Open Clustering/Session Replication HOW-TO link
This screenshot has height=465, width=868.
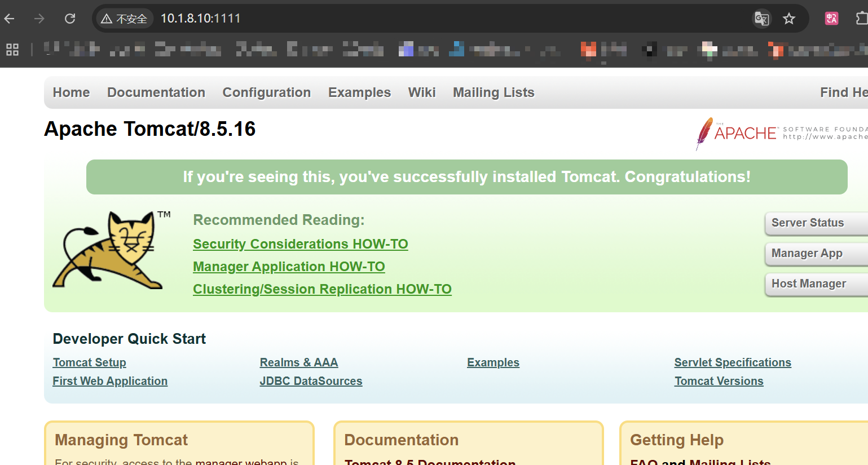tap(322, 289)
